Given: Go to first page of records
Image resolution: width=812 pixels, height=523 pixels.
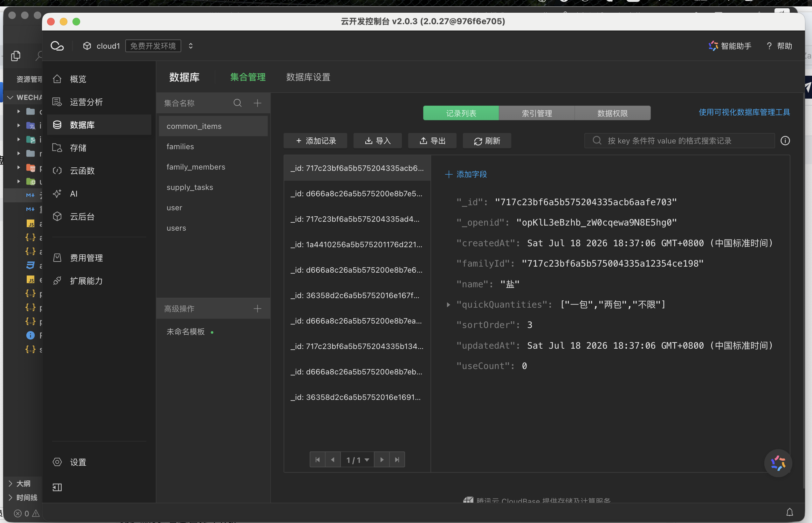Looking at the screenshot, I should pos(318,459).
